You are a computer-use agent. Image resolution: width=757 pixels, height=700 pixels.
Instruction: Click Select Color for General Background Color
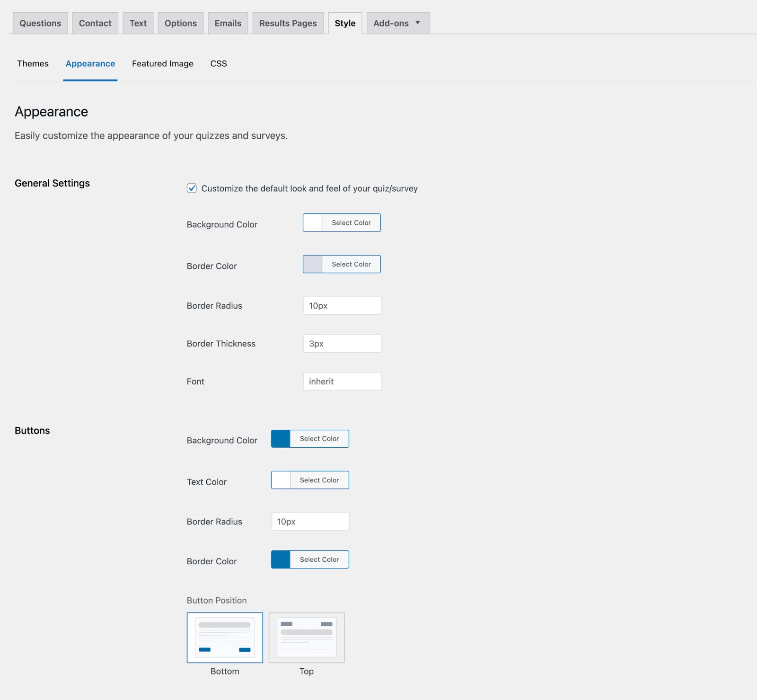[x=352, y=222]
